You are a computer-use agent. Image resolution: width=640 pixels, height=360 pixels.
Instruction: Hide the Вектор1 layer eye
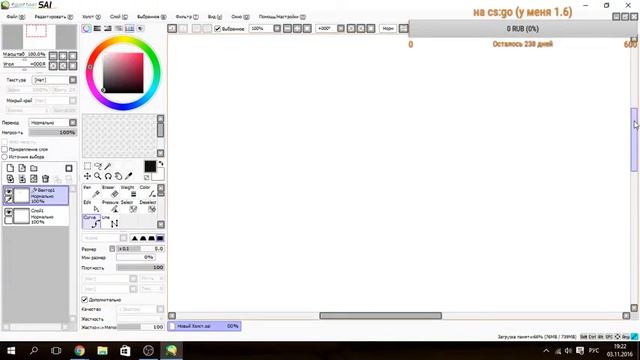point(9,191)
